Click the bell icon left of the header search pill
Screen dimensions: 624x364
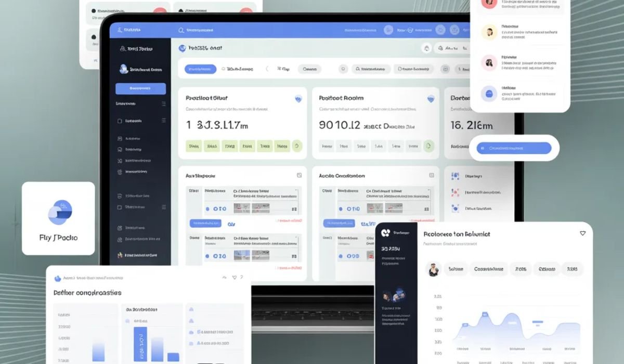point(426,48)
